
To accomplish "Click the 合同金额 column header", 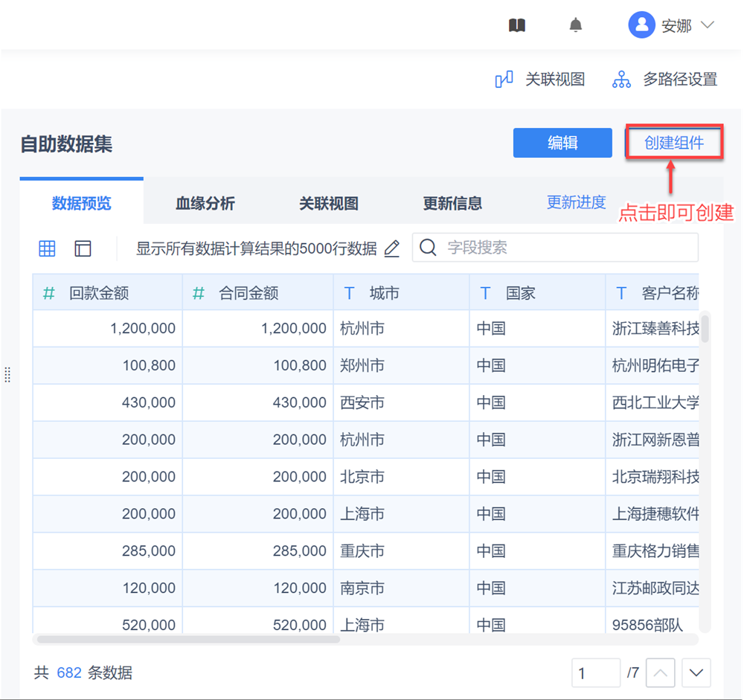I will (x=248, y=293).
